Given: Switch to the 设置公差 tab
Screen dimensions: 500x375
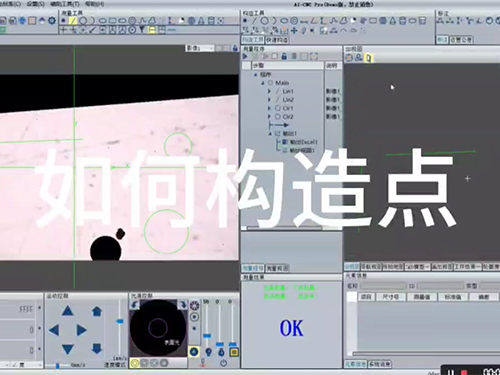Looking at the screenshot, I should point(461,40).
